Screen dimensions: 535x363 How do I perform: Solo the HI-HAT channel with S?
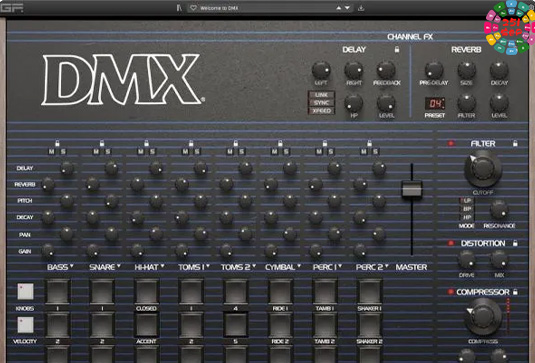tap(153, 151)
